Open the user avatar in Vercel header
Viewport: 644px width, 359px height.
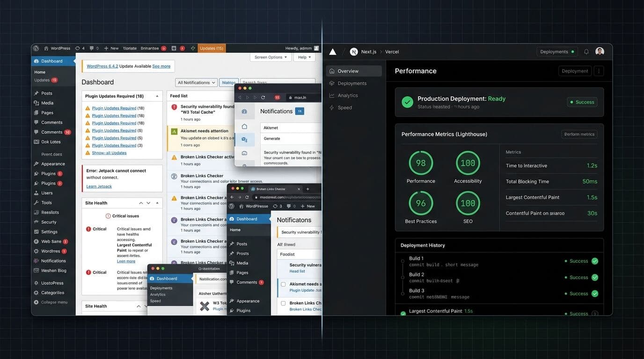point(600,51)
